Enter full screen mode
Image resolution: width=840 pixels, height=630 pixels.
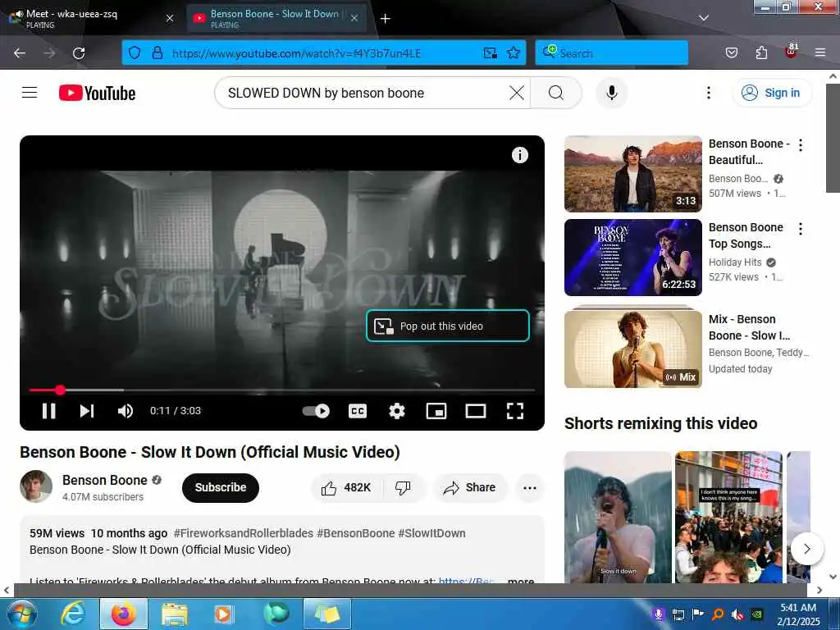pos(515,411)
